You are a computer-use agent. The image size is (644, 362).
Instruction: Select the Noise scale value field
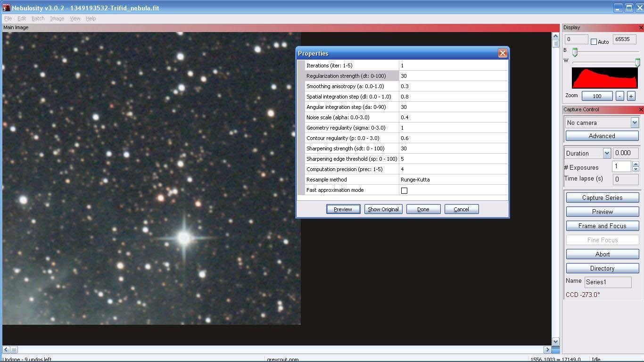(x=453, y=117)
